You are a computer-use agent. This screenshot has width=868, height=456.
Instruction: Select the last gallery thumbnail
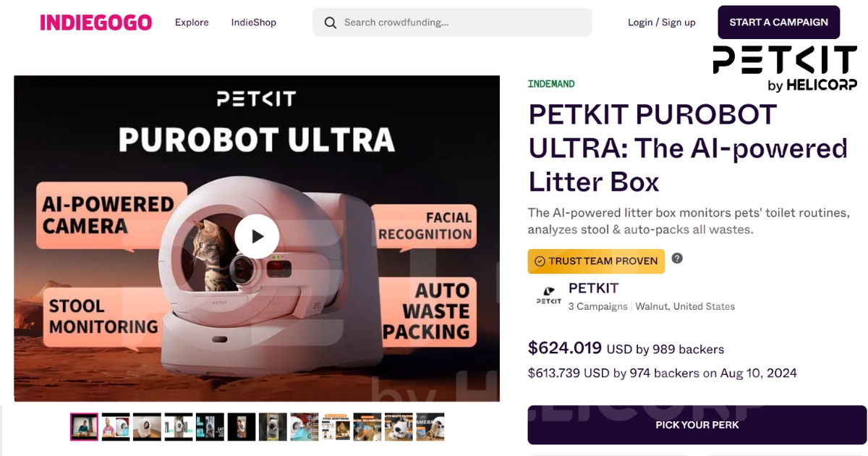pos(430,427)
